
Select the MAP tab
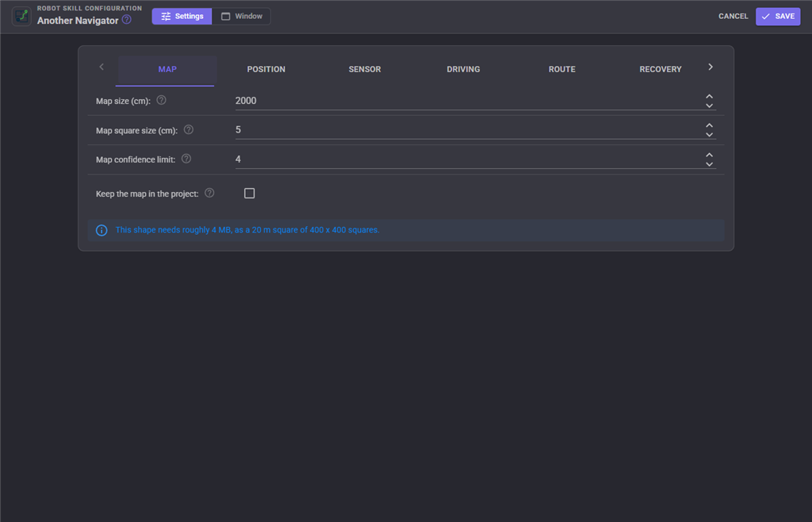[x=167, y=69]
